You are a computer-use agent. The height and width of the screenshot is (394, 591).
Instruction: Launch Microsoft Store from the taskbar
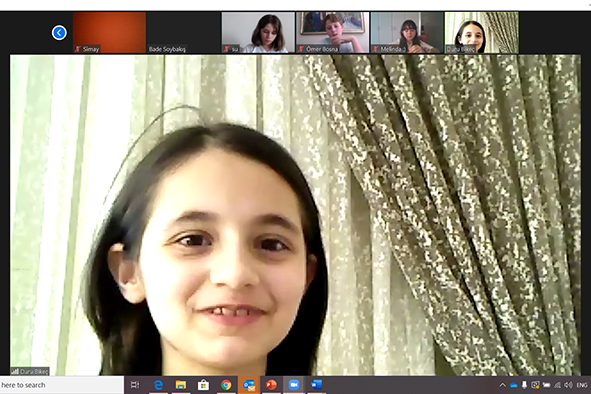pos(204,385)
